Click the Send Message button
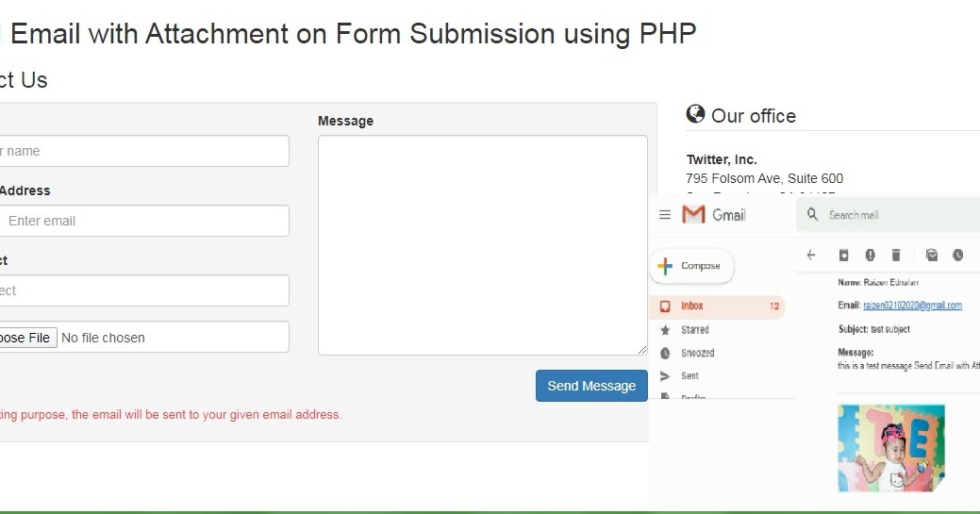The height and width of the screenshot is (514, 980). point(591,386)
